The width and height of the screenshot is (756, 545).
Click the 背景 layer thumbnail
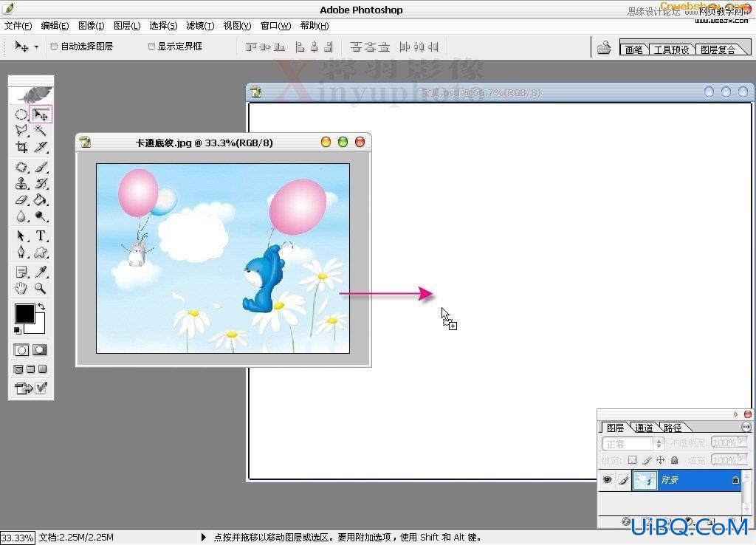(645, 480)
